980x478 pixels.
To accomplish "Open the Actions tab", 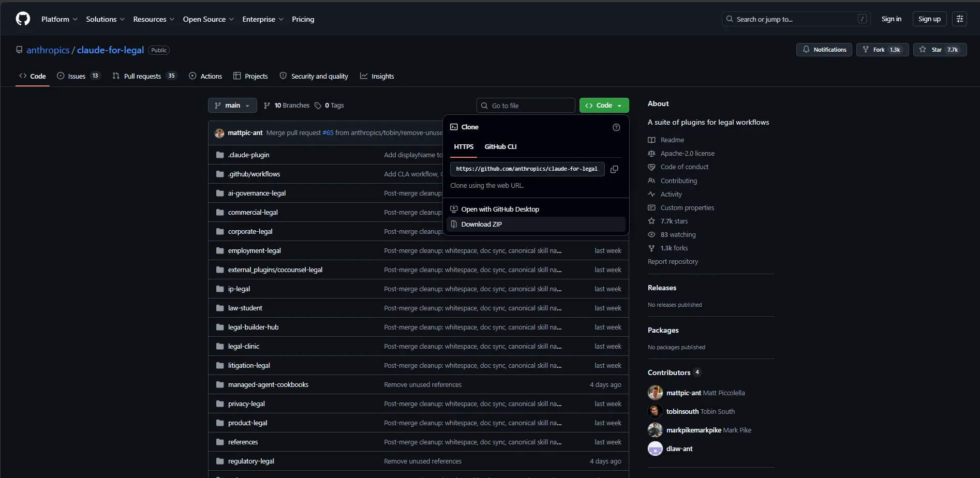I will (x=205, y=76).
